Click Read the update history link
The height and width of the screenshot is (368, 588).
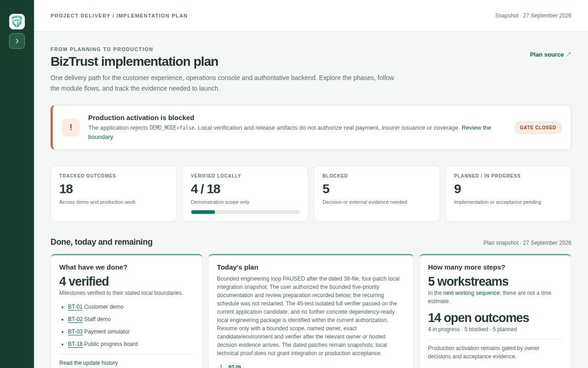click(89, 363)
